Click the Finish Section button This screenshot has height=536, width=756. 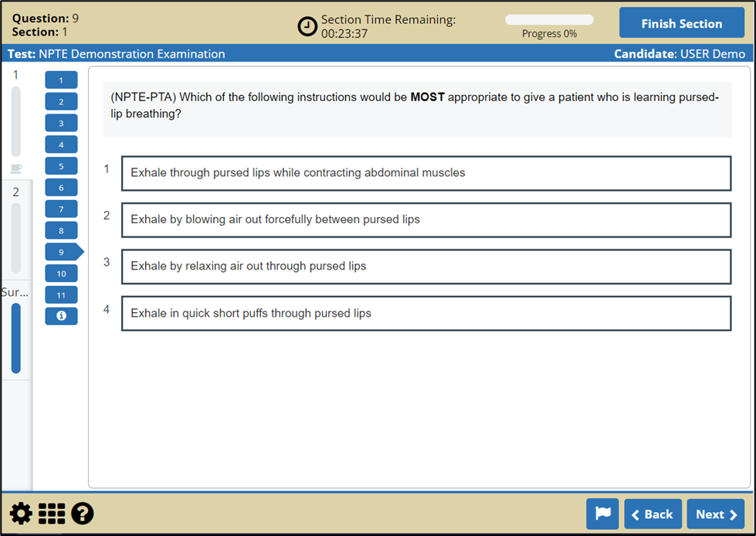[681, 24]
